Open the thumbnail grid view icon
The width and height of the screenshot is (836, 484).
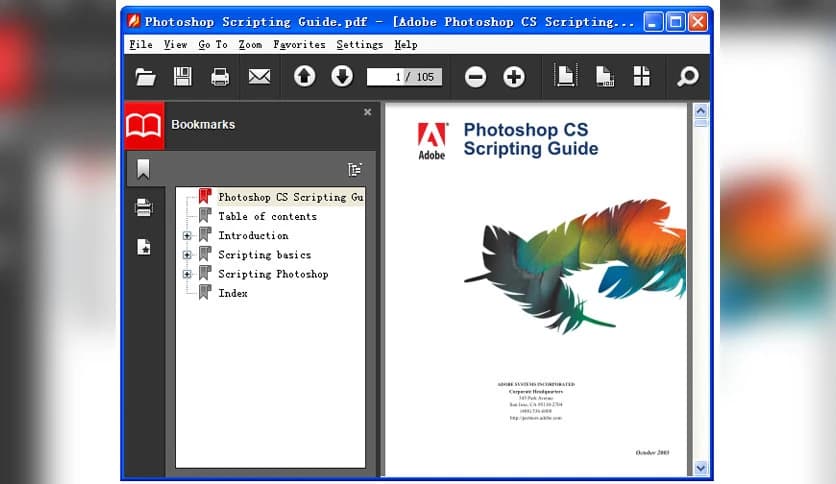coord(641,76)
